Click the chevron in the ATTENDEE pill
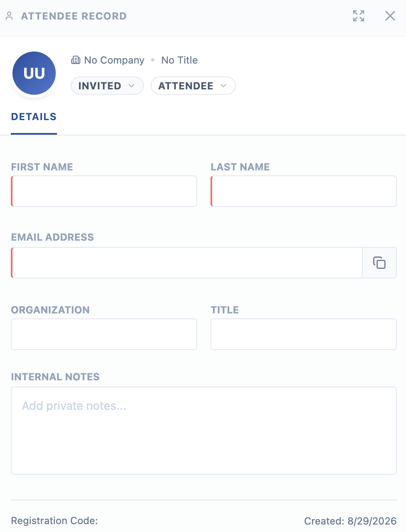Viewport: 406px width, 532px height. tap(223, 86)
